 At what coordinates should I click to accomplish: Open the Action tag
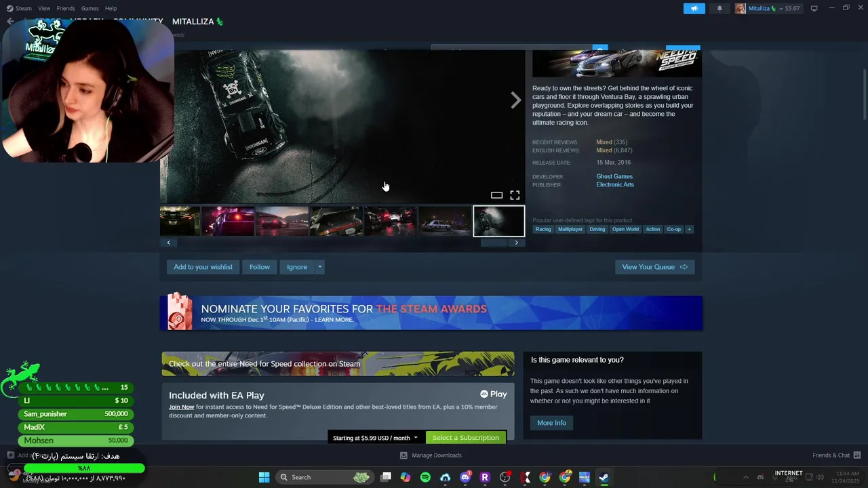653,229
